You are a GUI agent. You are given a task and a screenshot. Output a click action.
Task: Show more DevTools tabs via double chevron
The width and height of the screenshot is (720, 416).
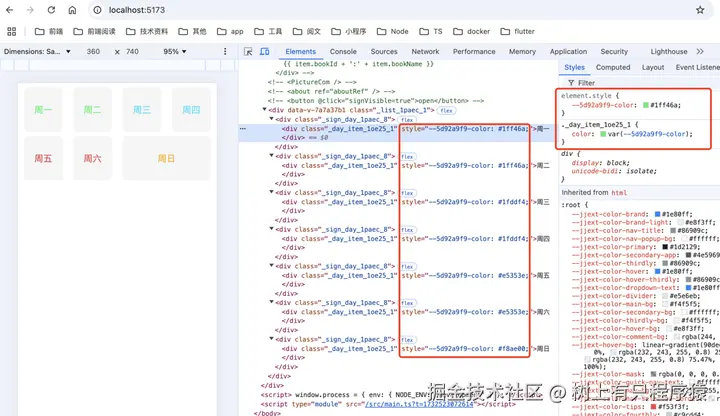[x=700, y=51]
